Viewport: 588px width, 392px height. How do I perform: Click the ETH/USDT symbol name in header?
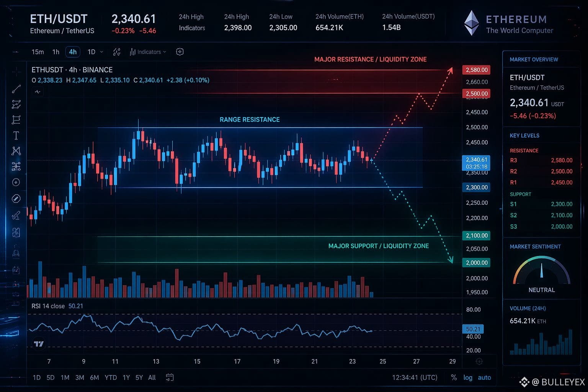pyautogui.click(x=59, y=19)
